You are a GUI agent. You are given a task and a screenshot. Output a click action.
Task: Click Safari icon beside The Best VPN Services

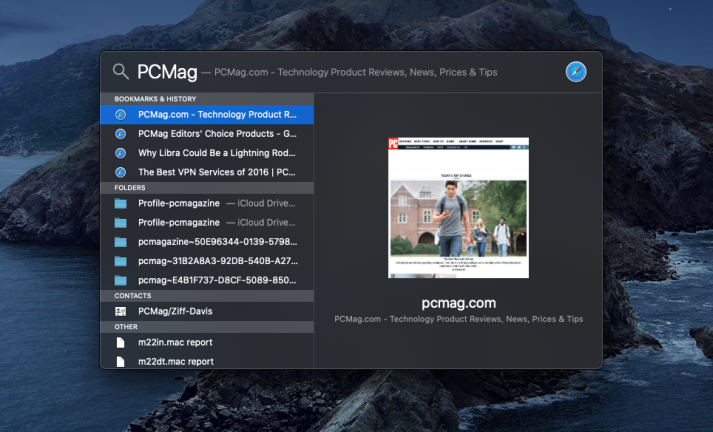click(121, 172)
